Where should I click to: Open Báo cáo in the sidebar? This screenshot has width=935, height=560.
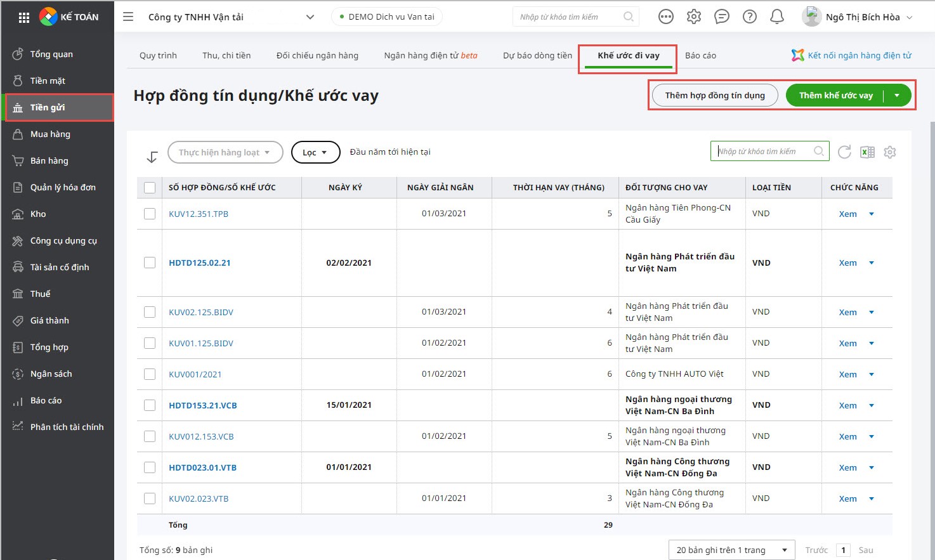(57, 400)
